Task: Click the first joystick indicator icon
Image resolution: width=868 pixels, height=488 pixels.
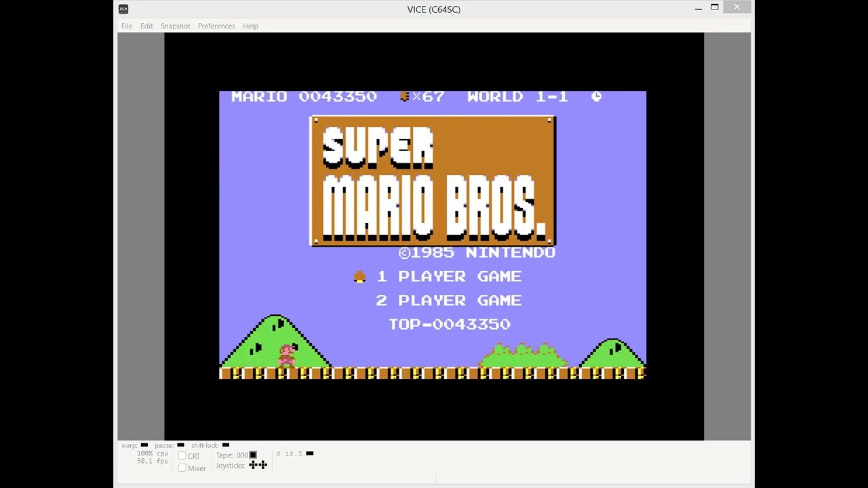Action: tap(254, 465)
